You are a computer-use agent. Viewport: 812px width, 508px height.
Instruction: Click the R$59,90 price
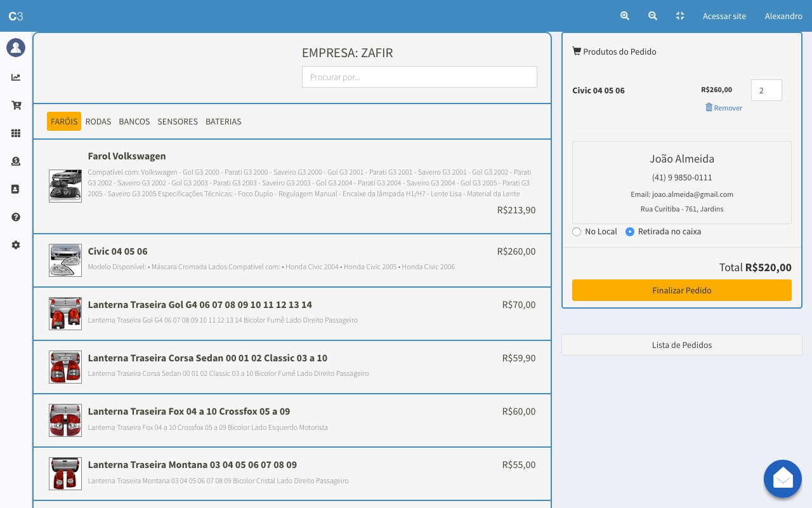519,358
